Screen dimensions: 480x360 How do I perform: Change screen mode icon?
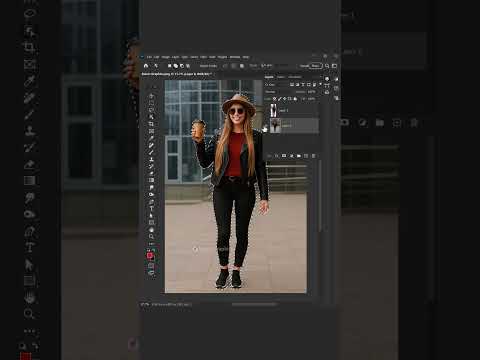click(x=151, y=272)
